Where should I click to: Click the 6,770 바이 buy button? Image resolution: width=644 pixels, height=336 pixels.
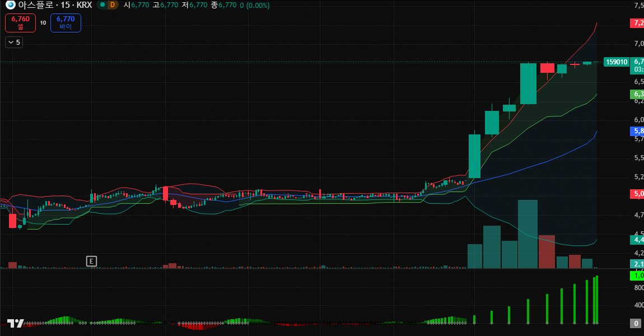pyautogui.click(x=66, y=23)
